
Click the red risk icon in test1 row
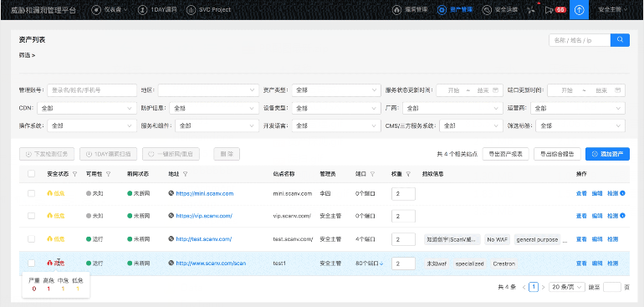(50, 263)
